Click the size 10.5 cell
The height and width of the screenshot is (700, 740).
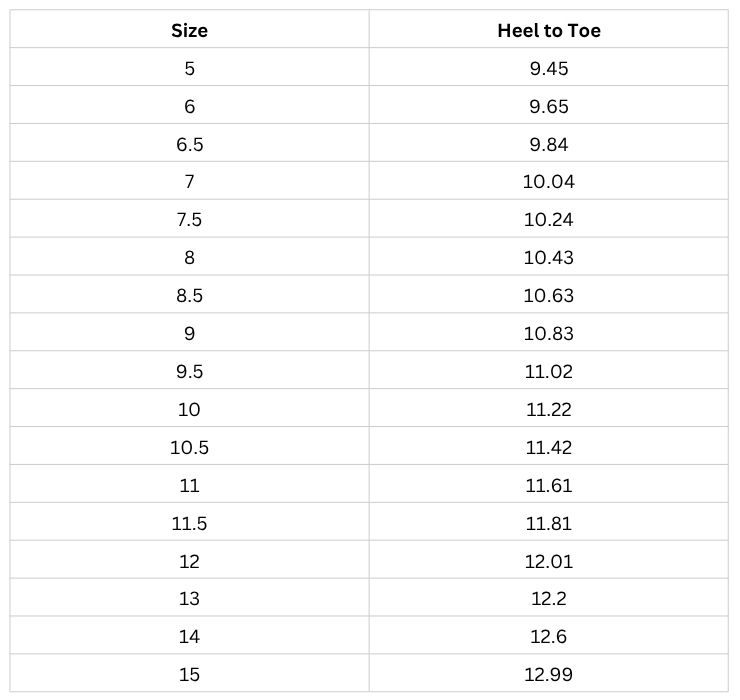click(189, 448)
